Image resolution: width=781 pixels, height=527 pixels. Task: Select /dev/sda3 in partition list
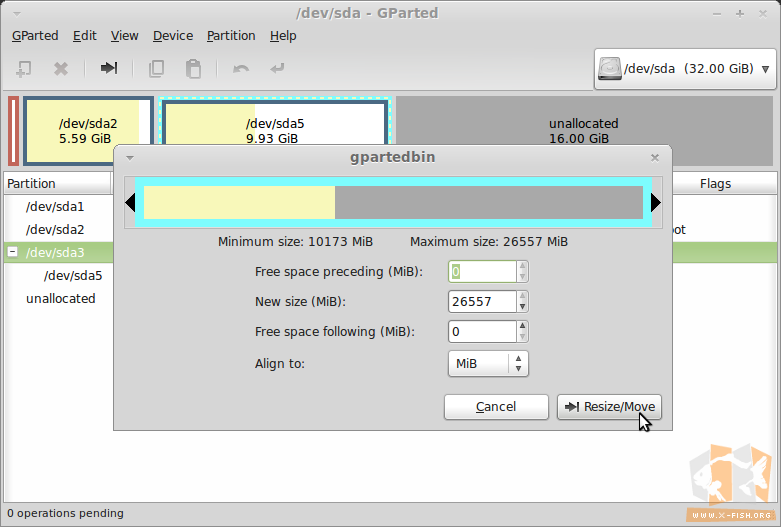(55, 252)
